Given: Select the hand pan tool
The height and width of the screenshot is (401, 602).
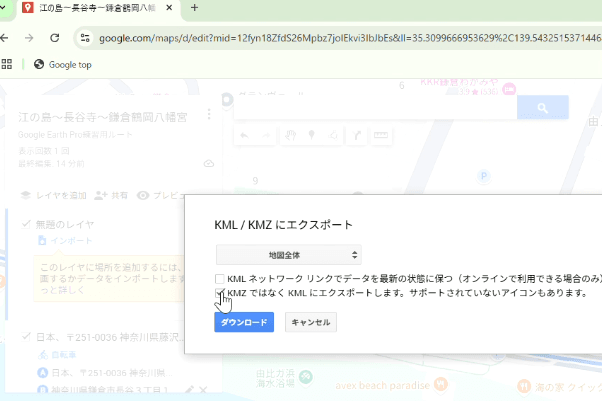Looking at the screenshot, I should click(x=291, y=135).
